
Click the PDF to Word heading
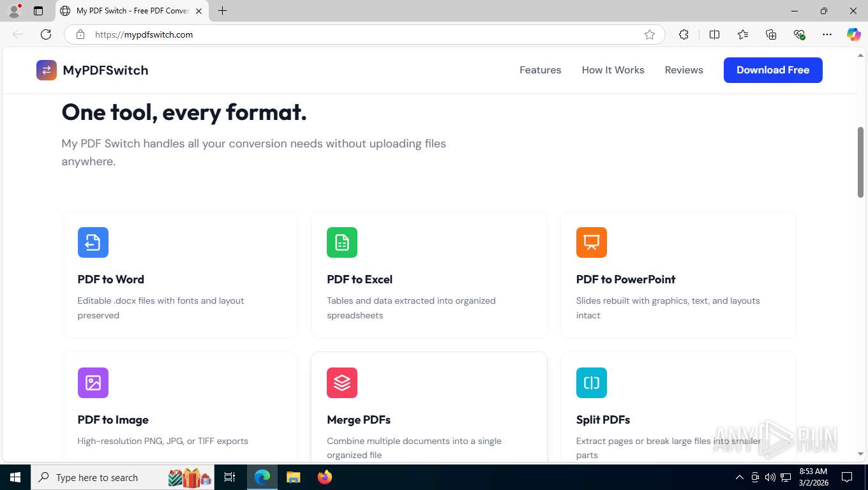pos(111,279)
